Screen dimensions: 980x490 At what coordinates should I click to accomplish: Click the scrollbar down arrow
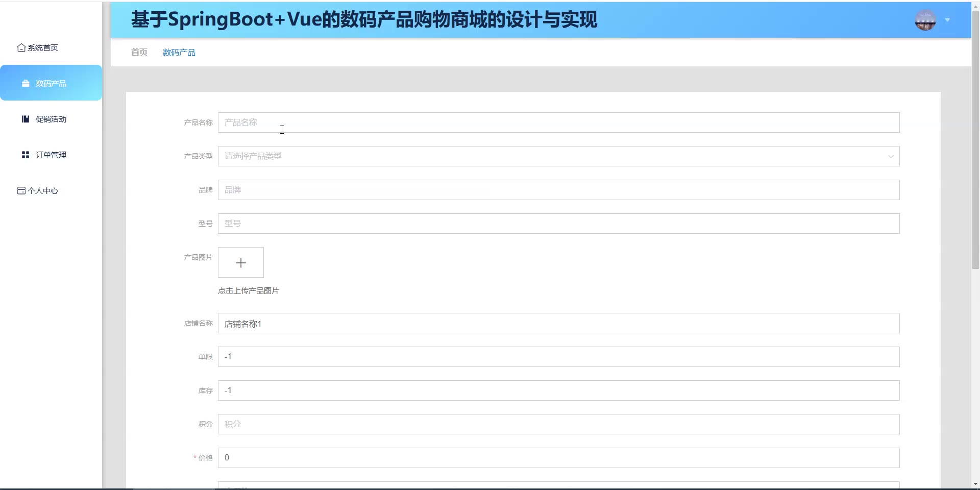tap(975, 484)
